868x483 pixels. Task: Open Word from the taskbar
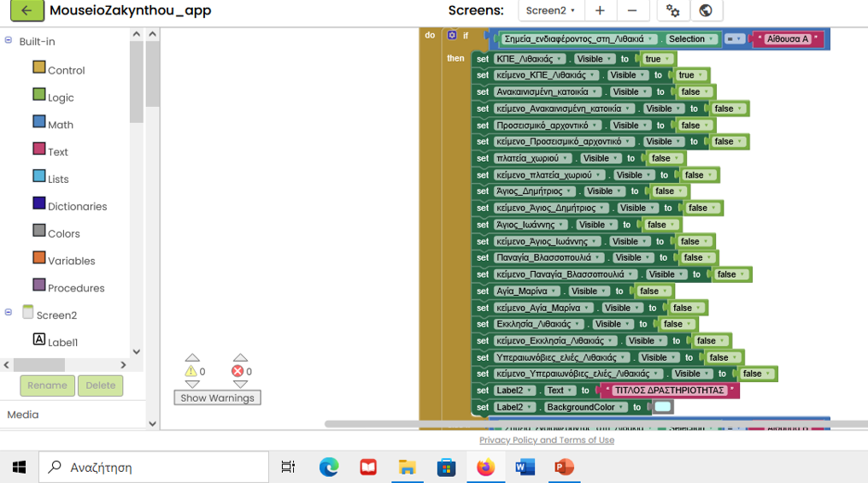pyautogui.click(x=525, y=467)
